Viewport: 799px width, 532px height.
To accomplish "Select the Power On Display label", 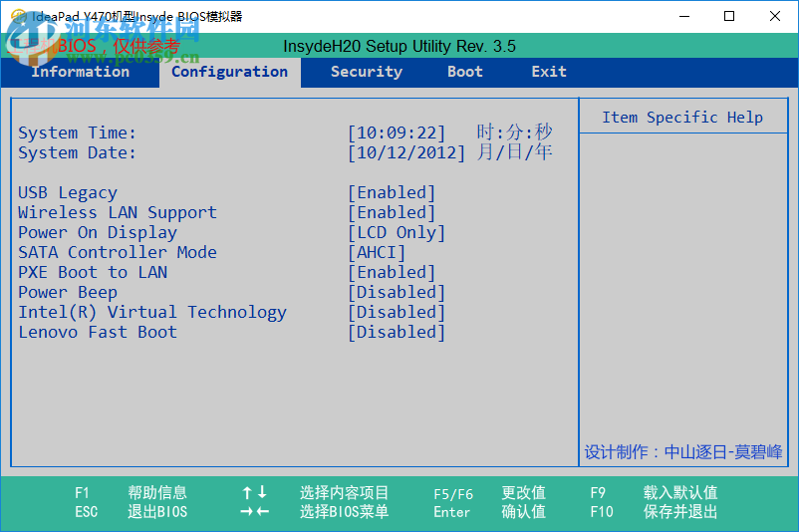I will pos(98,232).
